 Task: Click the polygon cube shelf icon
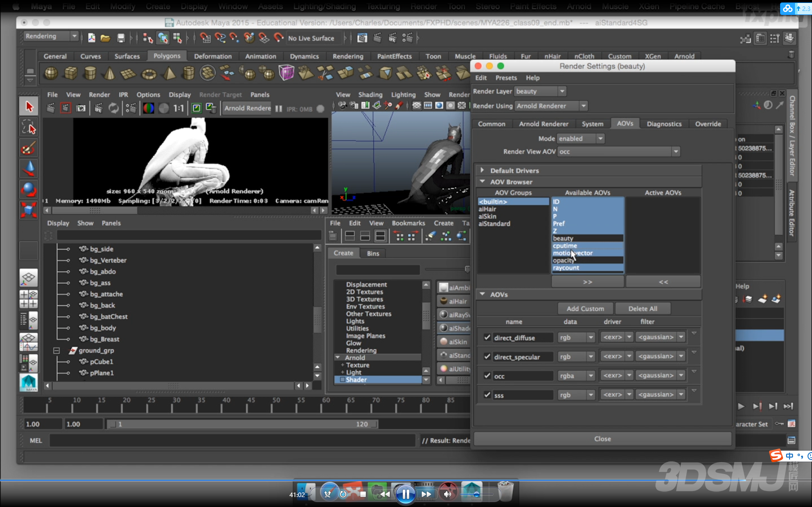70,74
